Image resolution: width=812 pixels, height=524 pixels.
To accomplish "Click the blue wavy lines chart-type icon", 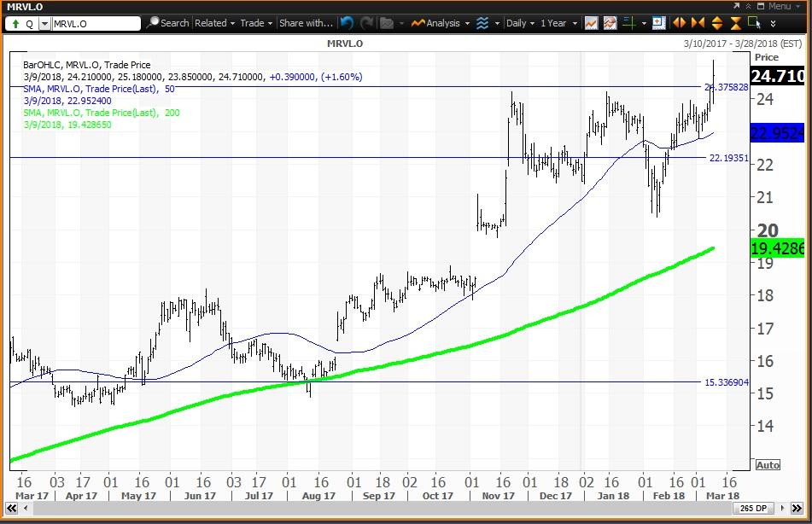I will pos(482,23).
